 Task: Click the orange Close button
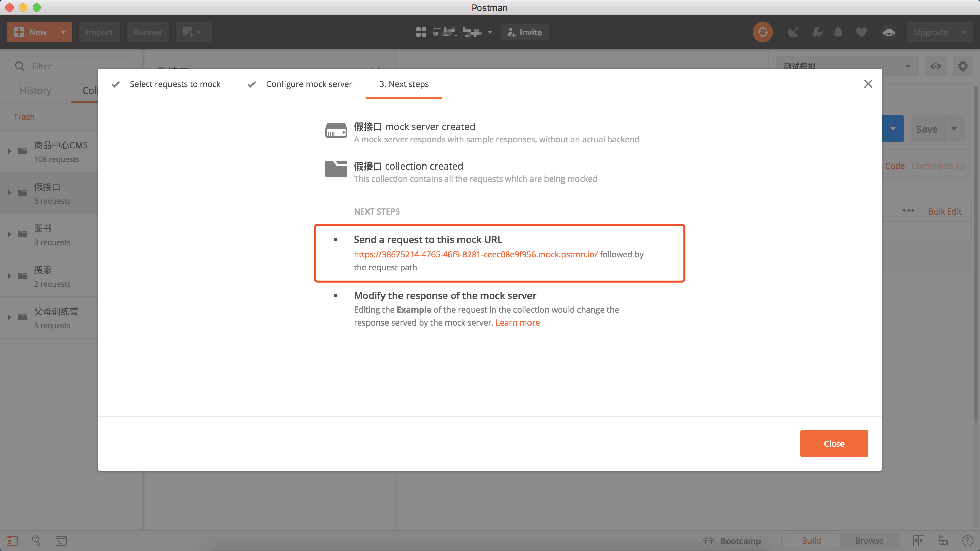(x=834, y=443)
